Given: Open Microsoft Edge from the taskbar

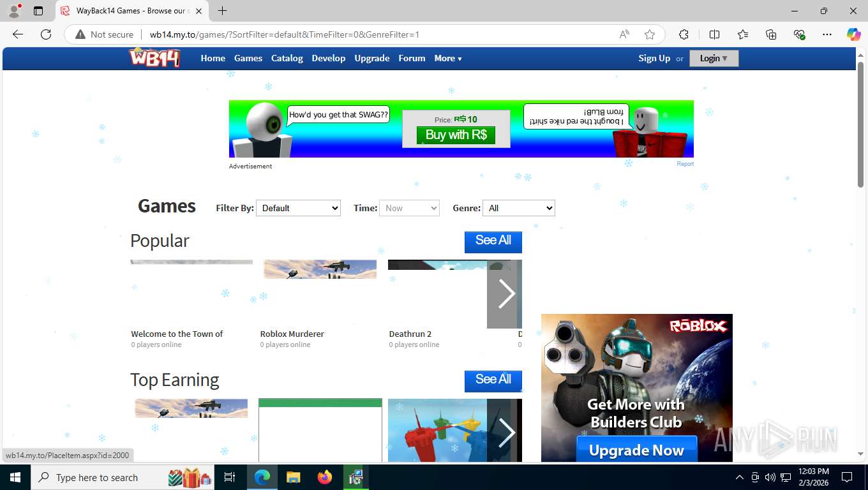Looking at the screenshot, I should (x=262, y=477).
